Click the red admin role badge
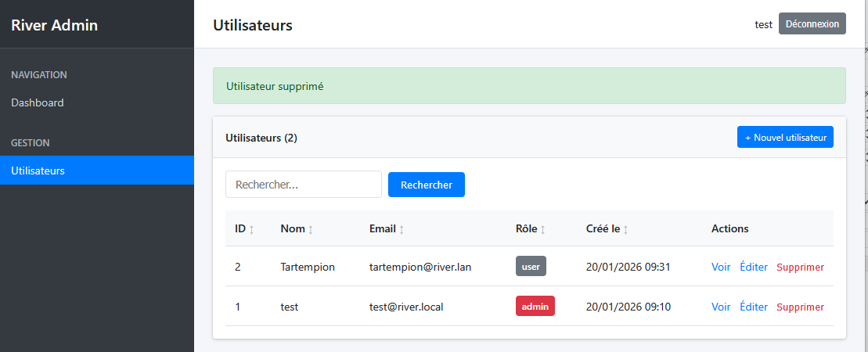Viewport: 868px width, 352px height. coord(535,306)
